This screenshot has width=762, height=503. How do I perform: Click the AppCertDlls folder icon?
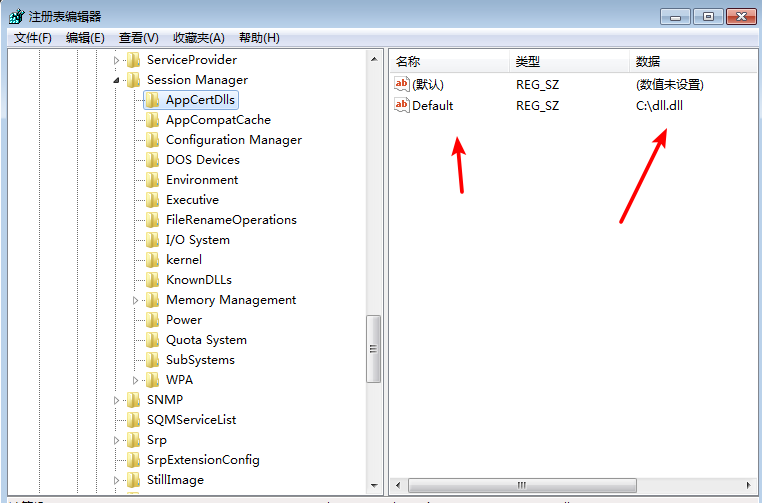point(152,100)
